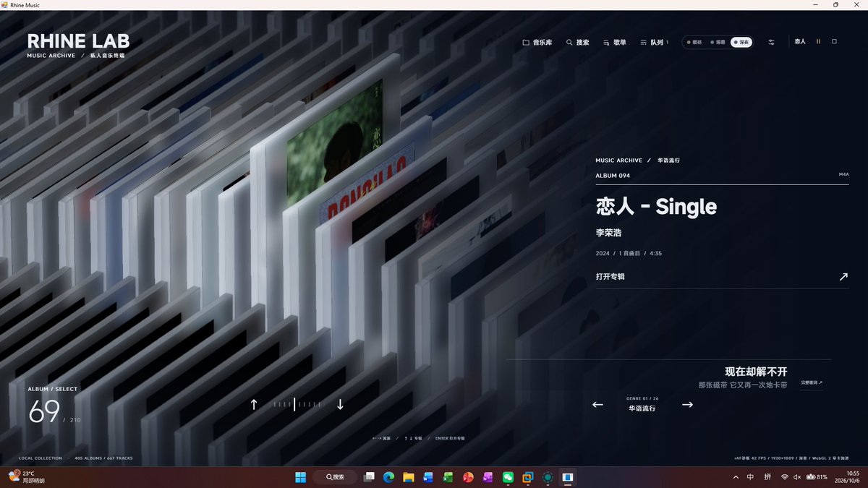868x488 pixels.
Task: Open the 搜索 search panel
Action: coord(578,43)
